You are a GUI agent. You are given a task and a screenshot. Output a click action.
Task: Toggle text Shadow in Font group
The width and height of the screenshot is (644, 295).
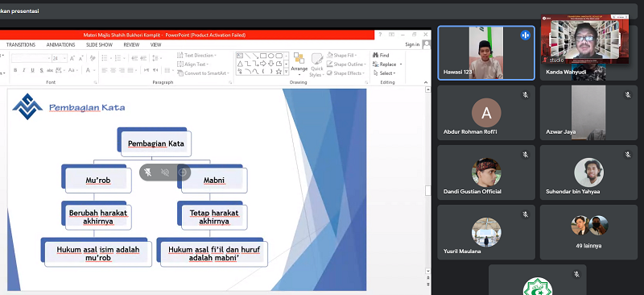coord(42,70)
